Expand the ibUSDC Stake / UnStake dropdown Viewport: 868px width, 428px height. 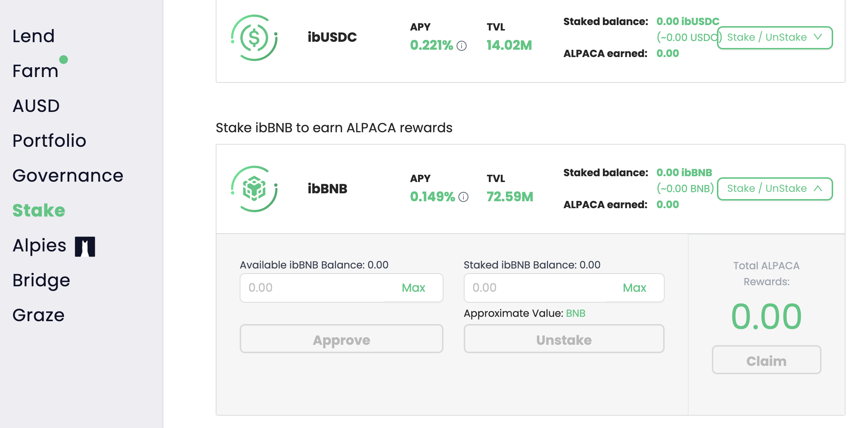click(x=775, y=37)
